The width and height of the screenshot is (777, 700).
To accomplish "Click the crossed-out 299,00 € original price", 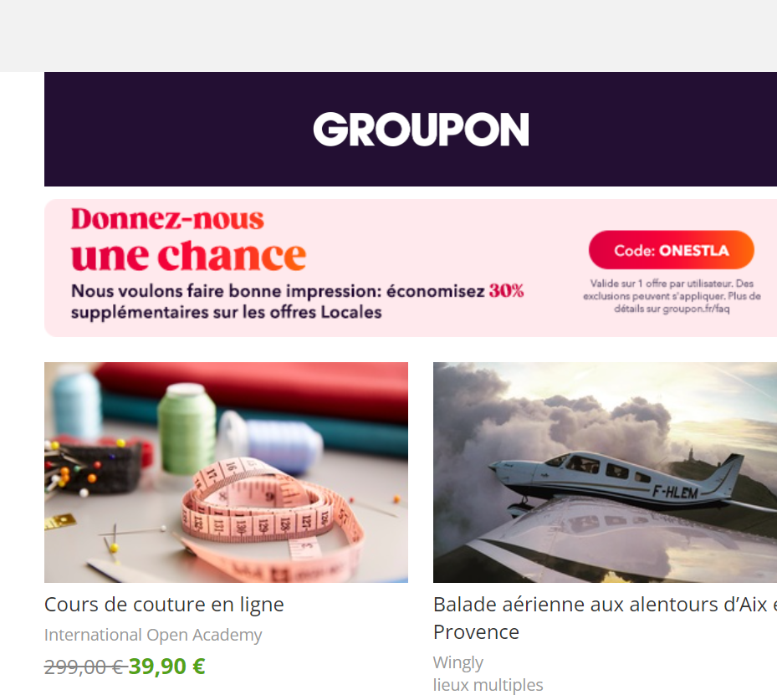I will [84, 667].
